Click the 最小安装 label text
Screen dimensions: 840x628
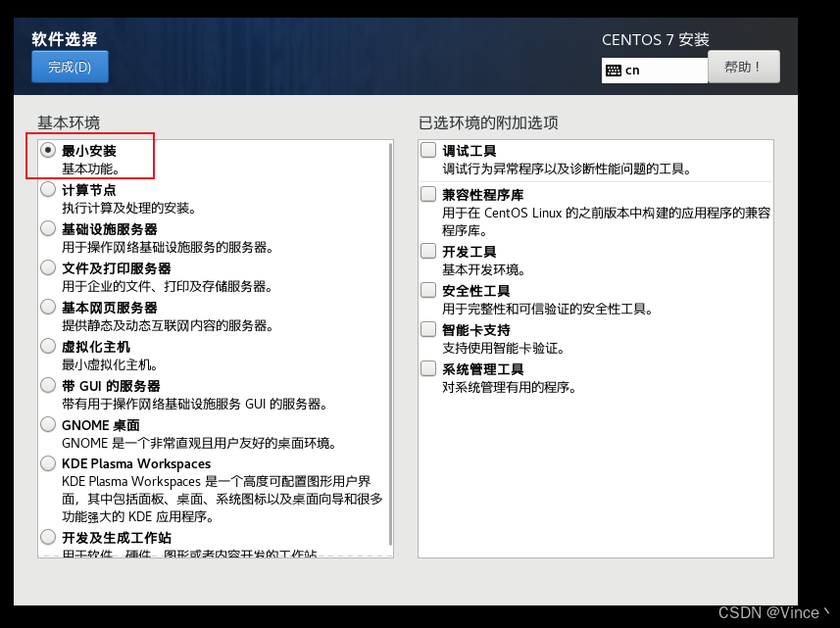pyautogui.click(x=89, y=151)
